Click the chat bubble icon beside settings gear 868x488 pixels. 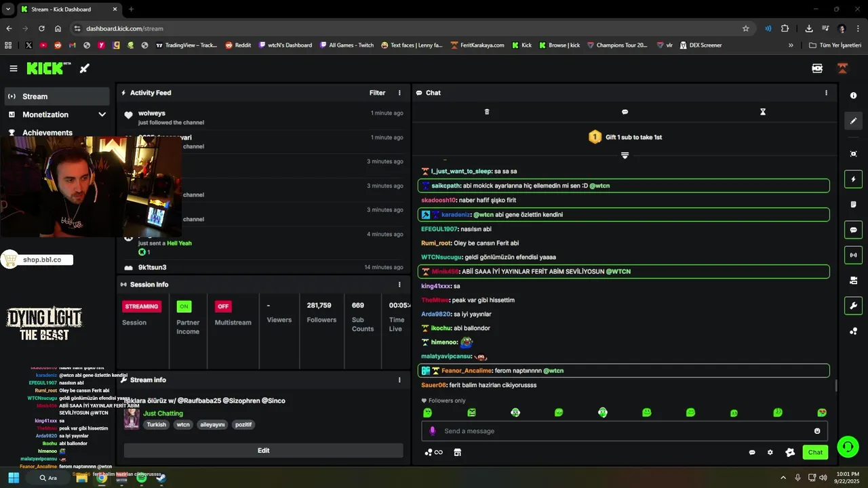pos(752,453)
